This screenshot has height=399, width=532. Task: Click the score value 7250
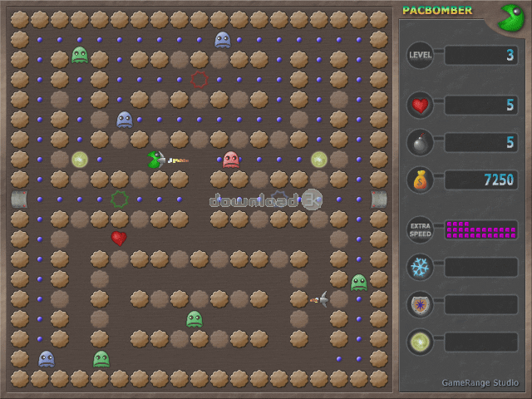499,180
